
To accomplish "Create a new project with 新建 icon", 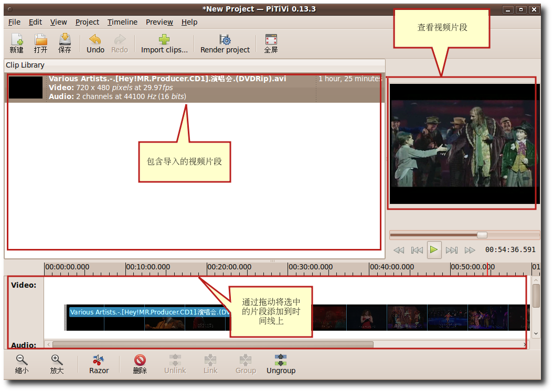I will tap(17, 43).
